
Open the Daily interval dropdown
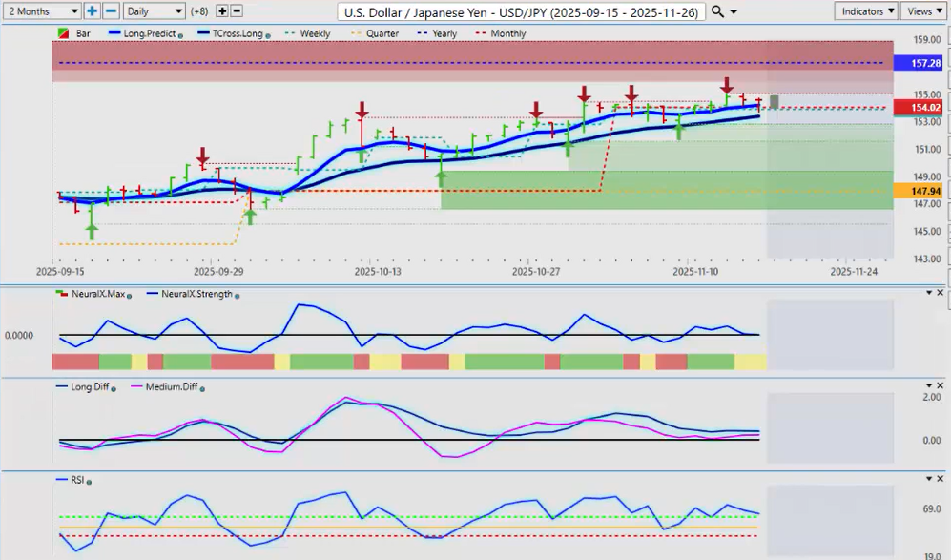153,10
